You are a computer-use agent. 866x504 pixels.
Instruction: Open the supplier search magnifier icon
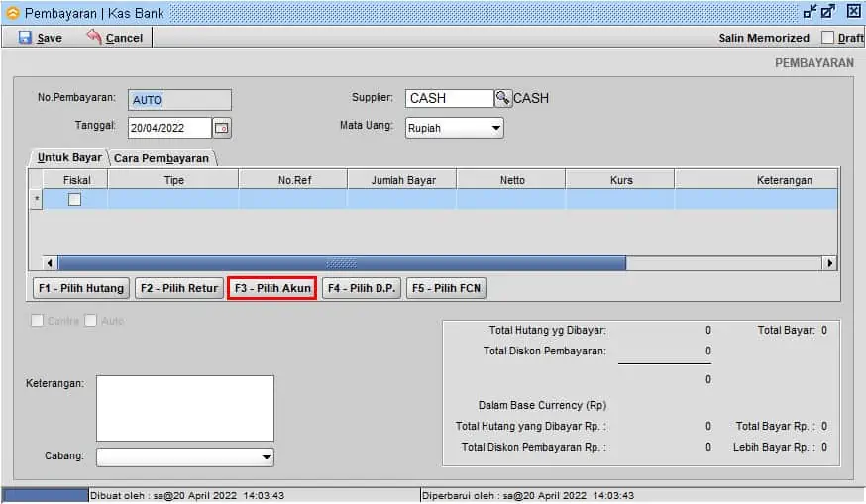coord(502,98)
